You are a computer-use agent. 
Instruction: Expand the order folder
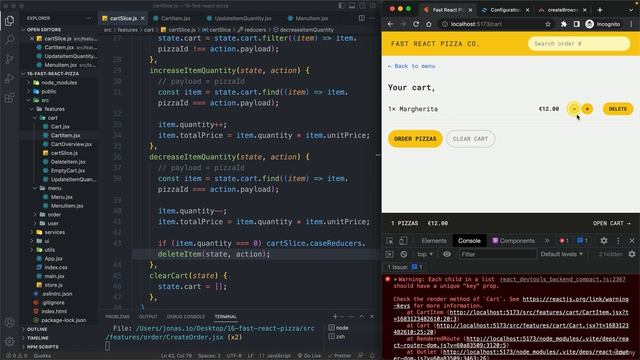(x=54, y=214)
